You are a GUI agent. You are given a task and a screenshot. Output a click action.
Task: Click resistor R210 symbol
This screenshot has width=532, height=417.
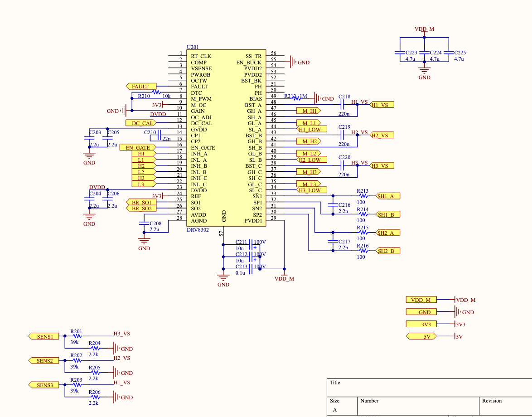[x=156, y=92]
